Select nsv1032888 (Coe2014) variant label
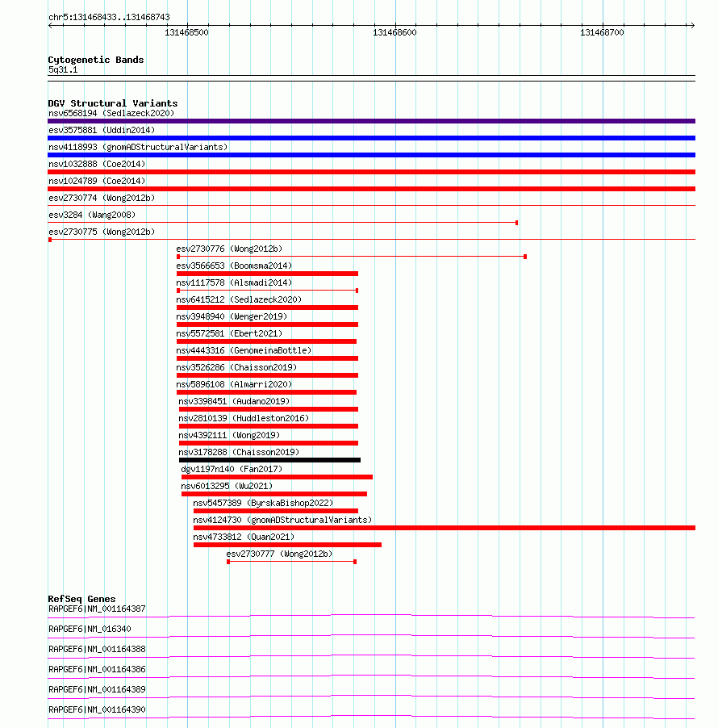 tap(97, 164)
